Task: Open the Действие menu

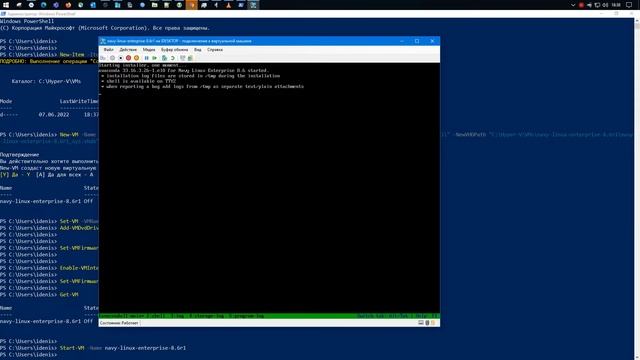Action: (x=128, y=49)
